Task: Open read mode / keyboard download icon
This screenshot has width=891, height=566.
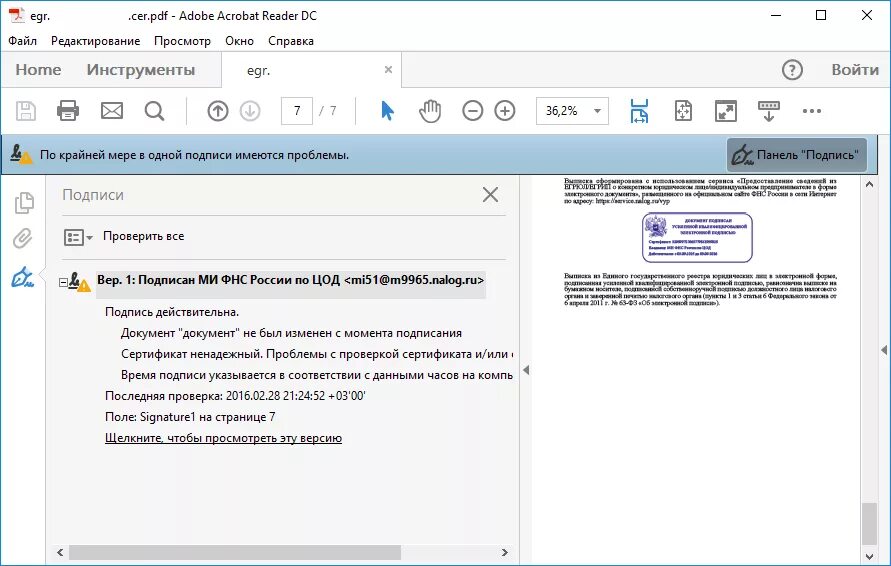Action: [768, 111]
